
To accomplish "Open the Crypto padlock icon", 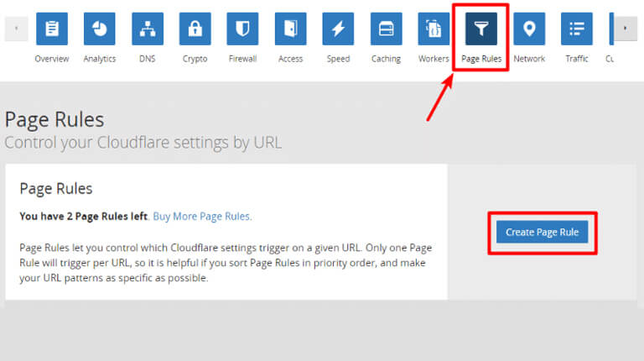I will point(195,29).
